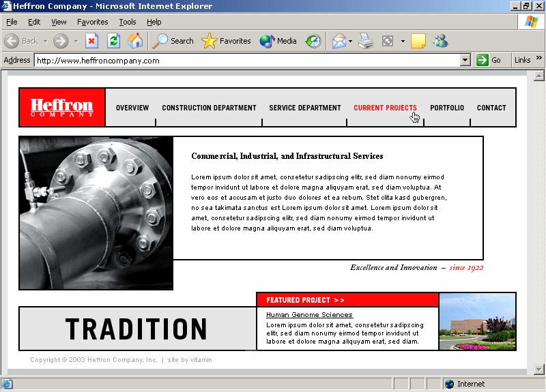
Task: Click the Refresh page icon
Action: (113, 41)
